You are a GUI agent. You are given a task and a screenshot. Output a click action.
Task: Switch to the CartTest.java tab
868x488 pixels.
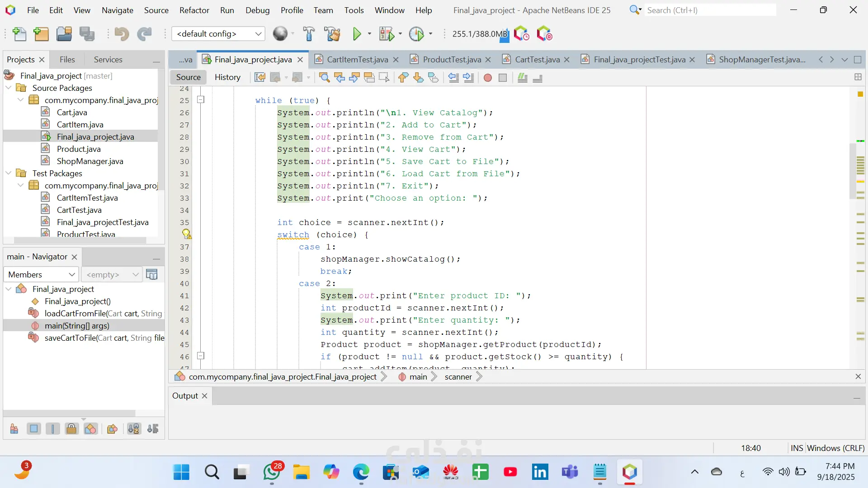(x=537, y=60)
